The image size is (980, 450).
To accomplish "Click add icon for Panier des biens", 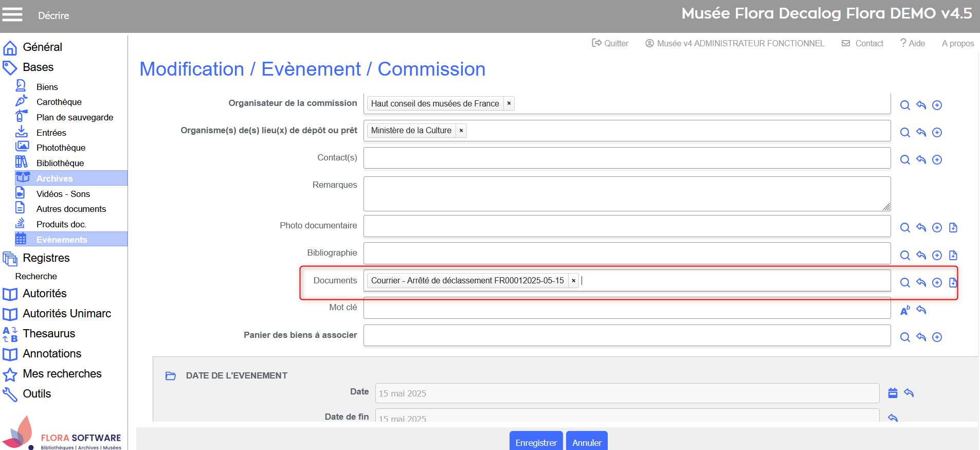I will [x=937, y=337].
